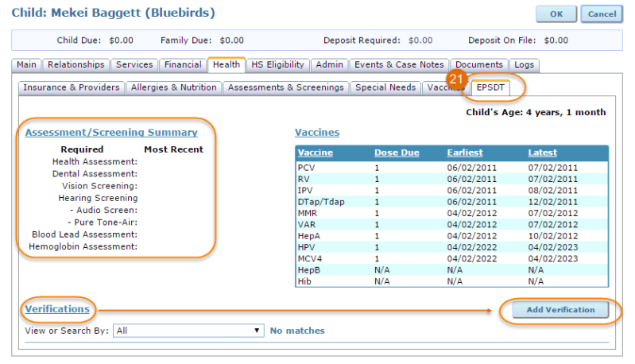Image resolution: width=635 pixels, height=364 pixels.
Task: Open the HS Eligibility tab
Action: coord(277,65)
